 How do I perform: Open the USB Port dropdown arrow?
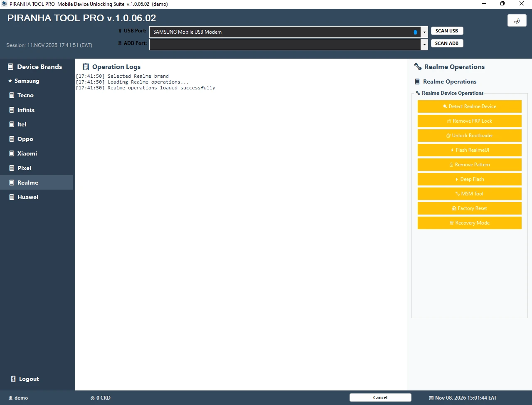click(x=424, y=32)
